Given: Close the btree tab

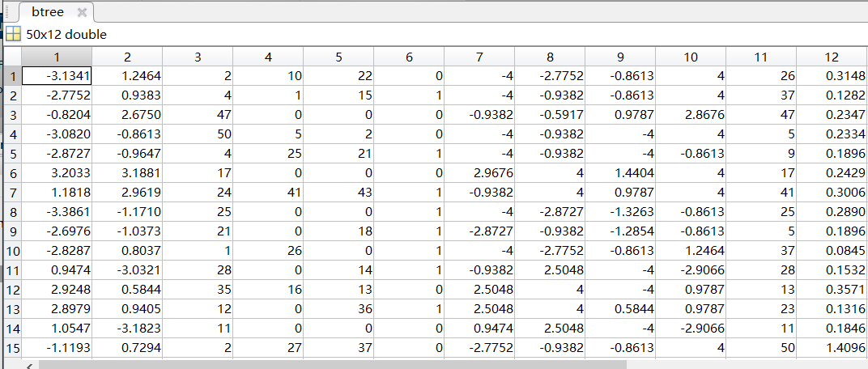Looking at the screenshot, I should (x=82, y=12).
